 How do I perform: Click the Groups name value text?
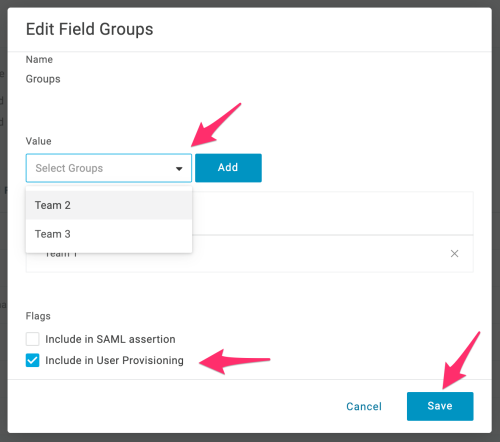(43, 79)
